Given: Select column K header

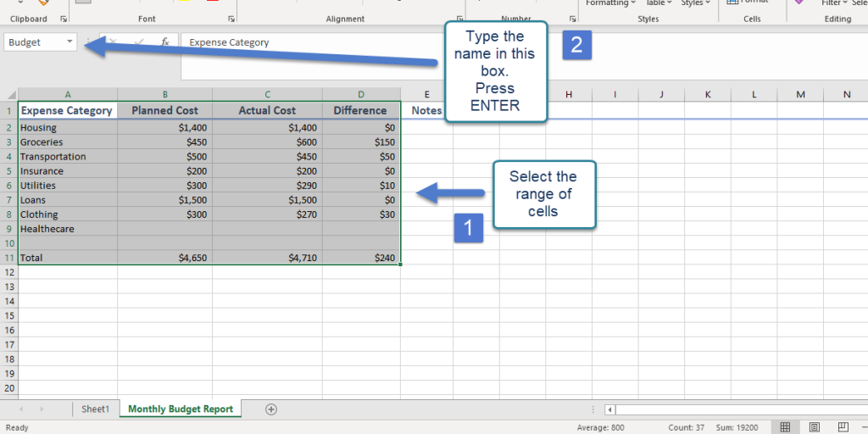Looking at the screenshot, I should 708,94.
